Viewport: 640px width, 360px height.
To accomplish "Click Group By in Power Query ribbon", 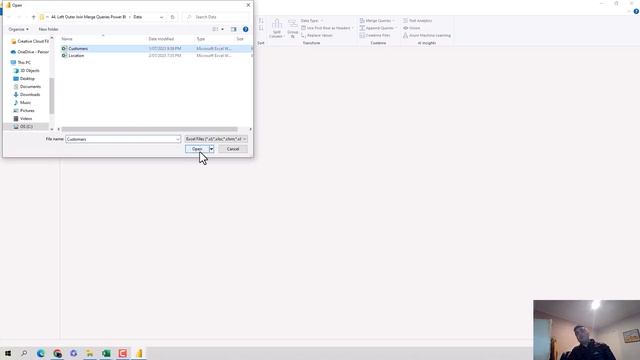I will click(293, 29).
